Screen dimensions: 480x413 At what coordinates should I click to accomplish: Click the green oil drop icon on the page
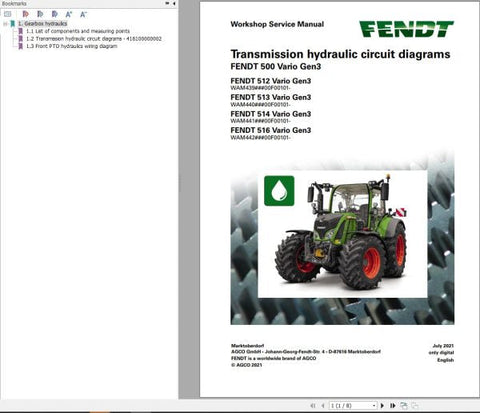279,191
